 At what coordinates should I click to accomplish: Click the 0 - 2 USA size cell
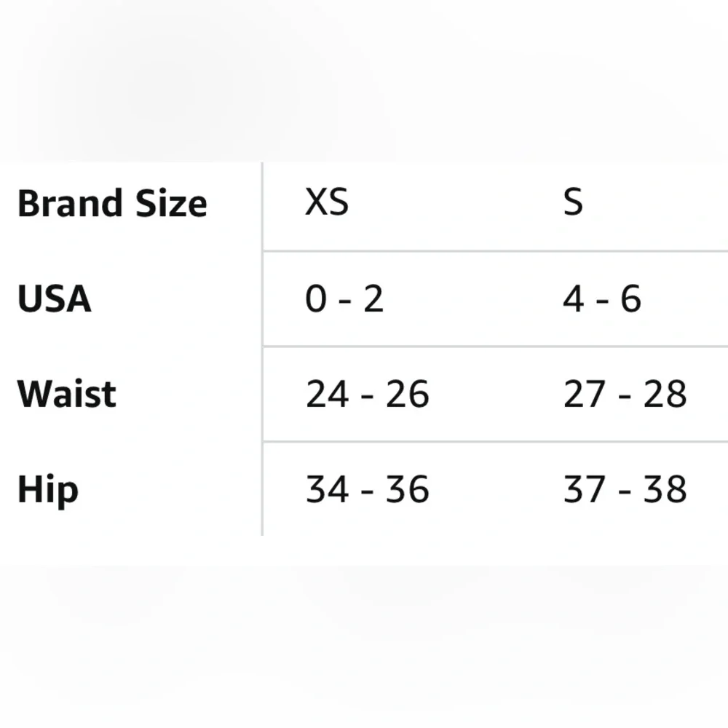pyautogui.click(x=344, y=298)
